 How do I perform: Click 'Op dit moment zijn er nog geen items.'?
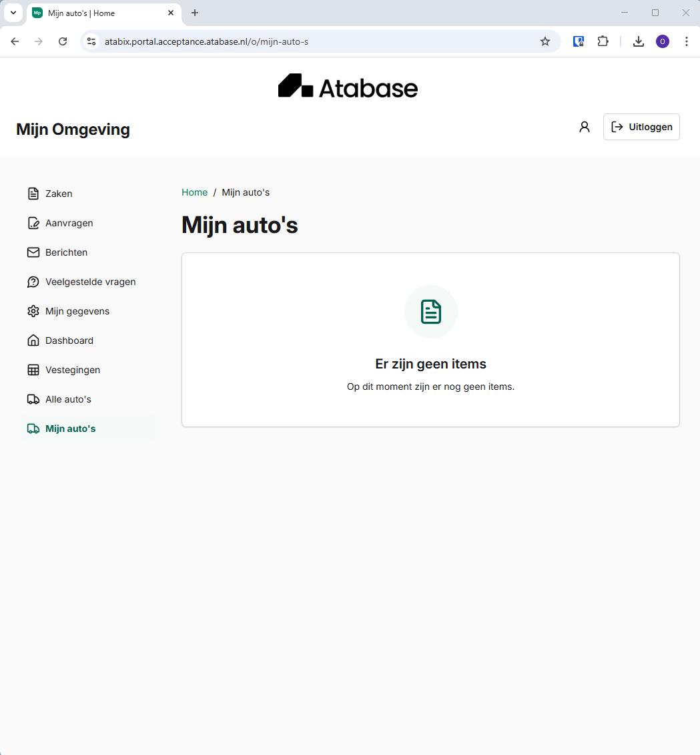(430, 387)
